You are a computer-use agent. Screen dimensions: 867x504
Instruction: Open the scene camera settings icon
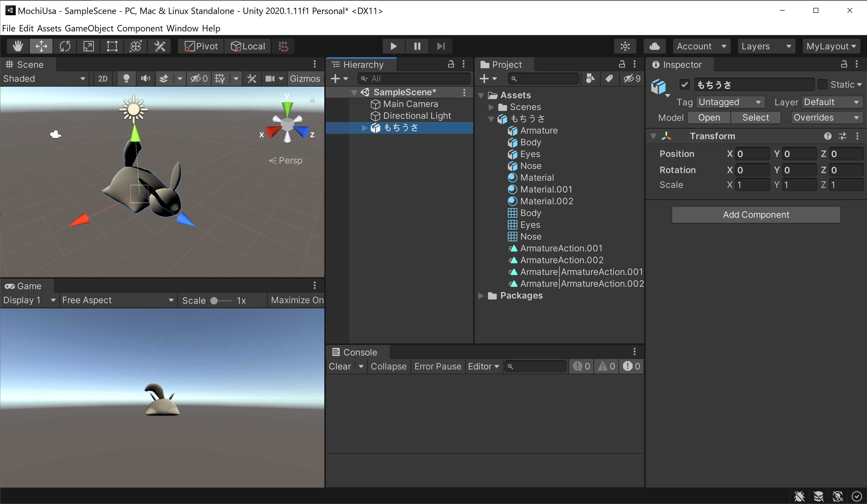pos(270,79)
